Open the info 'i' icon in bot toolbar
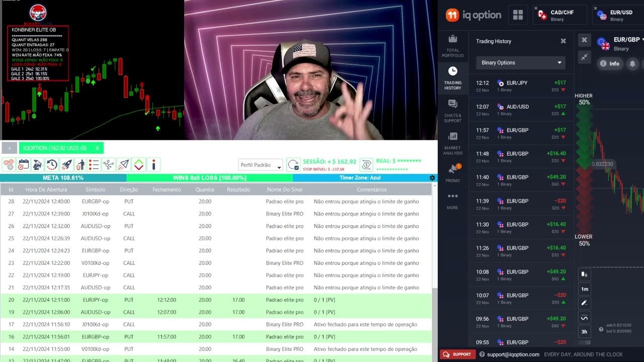Screen dimensions: 644x362 (153, 164)
